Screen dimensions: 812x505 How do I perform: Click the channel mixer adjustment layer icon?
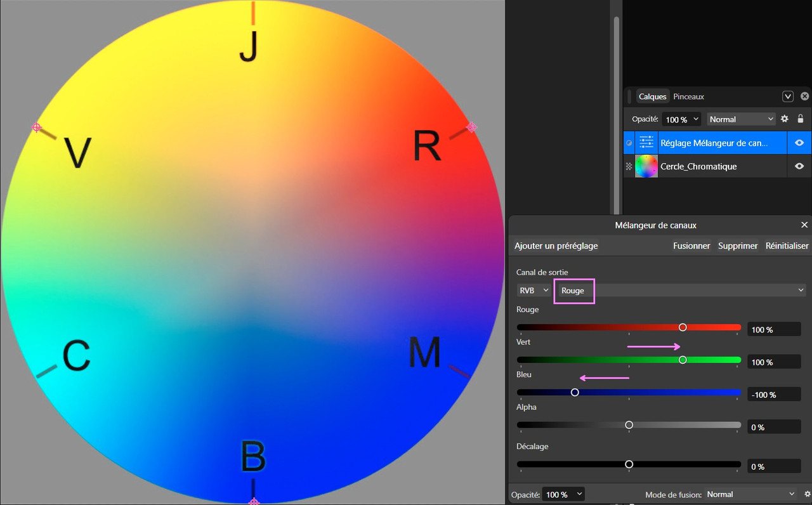[x=646, y=143]
